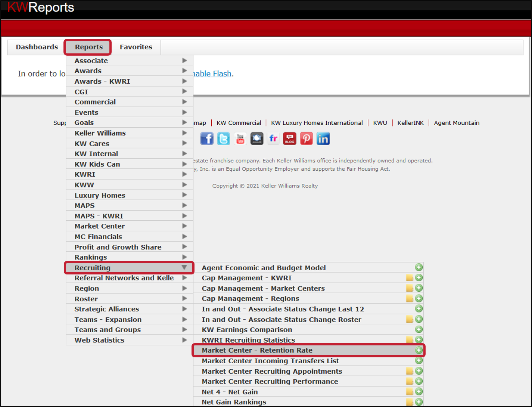Expand the MC Financials submenu arrow
This screenshot has height=407, width=532.
(184, 236)
